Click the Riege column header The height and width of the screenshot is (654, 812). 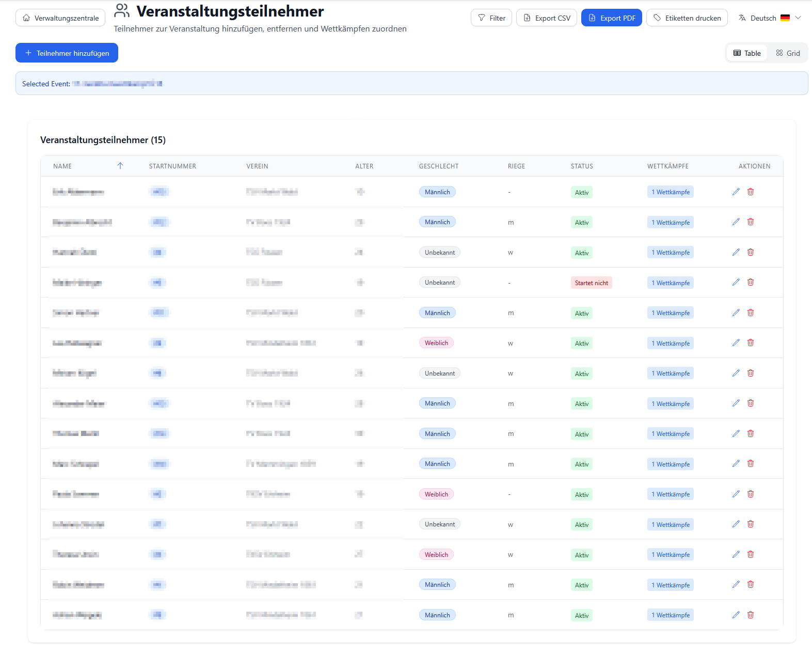point(516,166)
